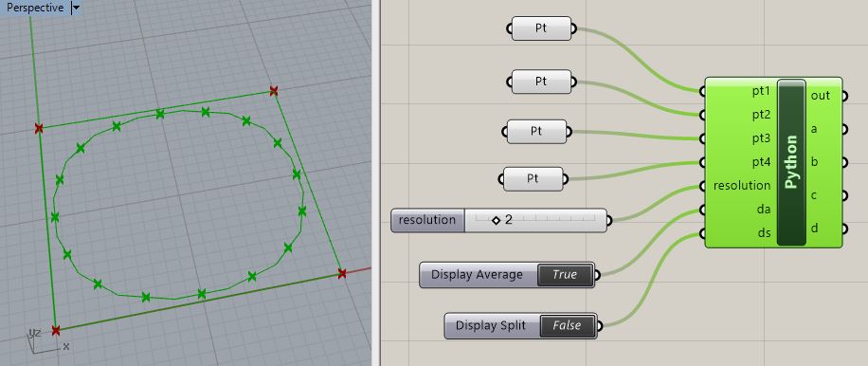Image resolution: width=868 pixels, height=366 pixels.
Task: Toggle Display Split value to True
Action: [x=567, y=325]
